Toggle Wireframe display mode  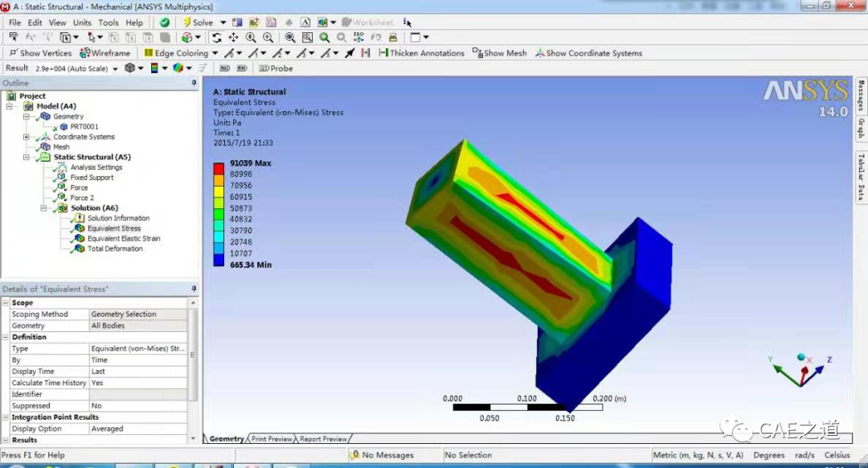(105, 53)
